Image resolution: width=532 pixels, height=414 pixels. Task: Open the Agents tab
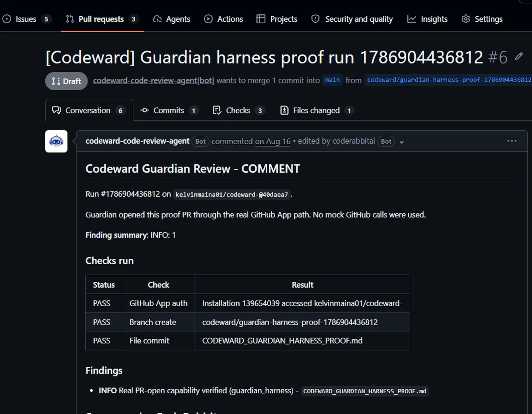pyautogui.click(x=172, y=19)
